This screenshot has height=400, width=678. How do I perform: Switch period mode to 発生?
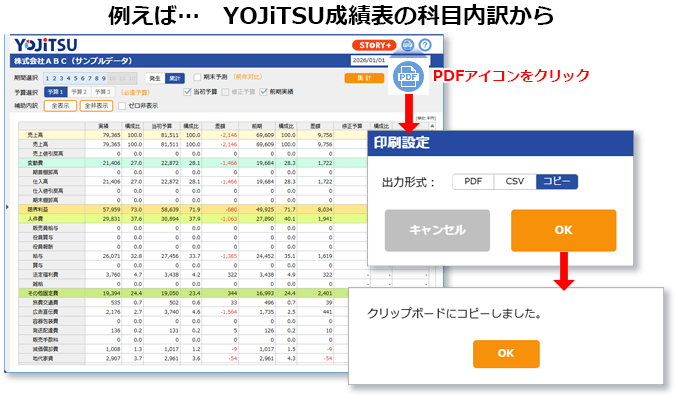(155, 78)
